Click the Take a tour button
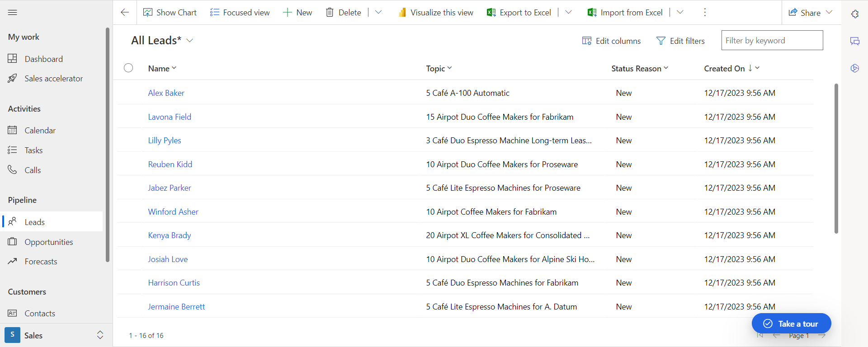 coord(791,324)
